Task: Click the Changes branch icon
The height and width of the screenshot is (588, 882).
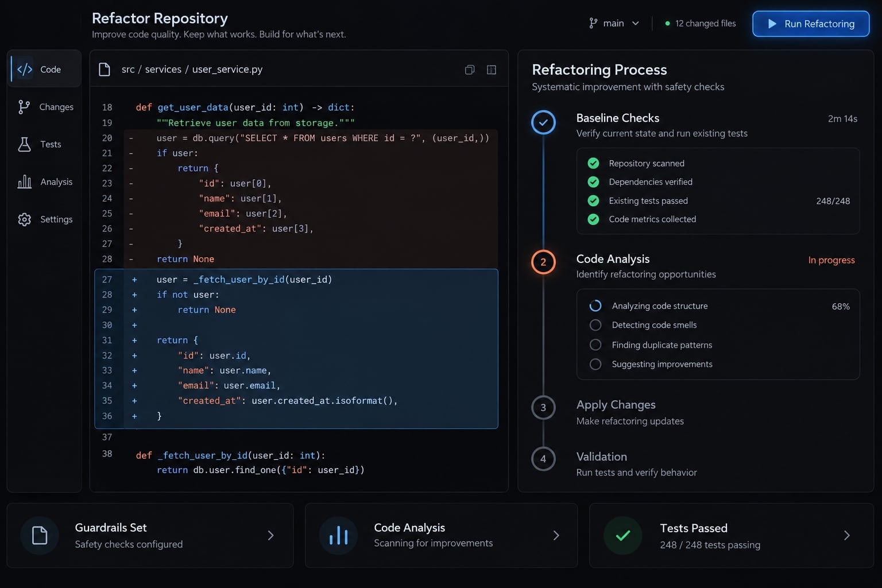Action: tap(24, 107)
